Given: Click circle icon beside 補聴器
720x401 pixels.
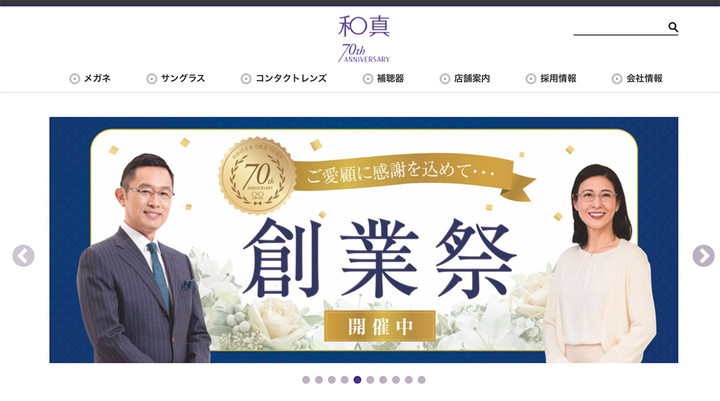Looking at the screenshot, I should [368, 79].
